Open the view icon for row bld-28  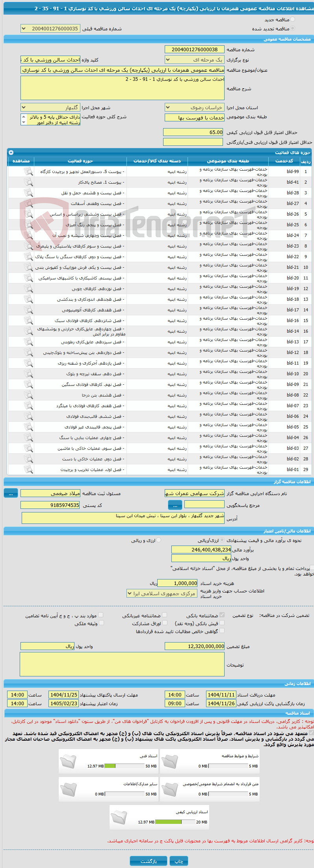(x=28, y=193)
